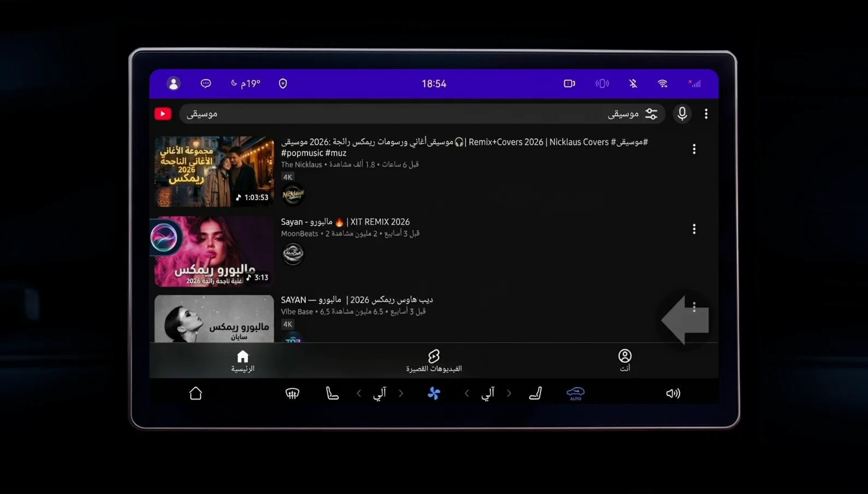Open the volume speaker control

point(673,393)
